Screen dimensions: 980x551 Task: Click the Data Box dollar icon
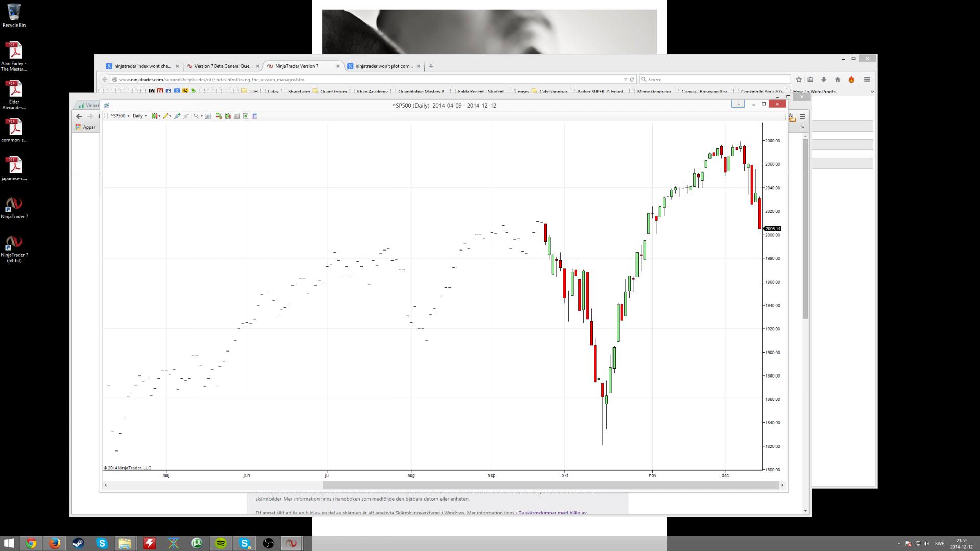click(246, 116)
